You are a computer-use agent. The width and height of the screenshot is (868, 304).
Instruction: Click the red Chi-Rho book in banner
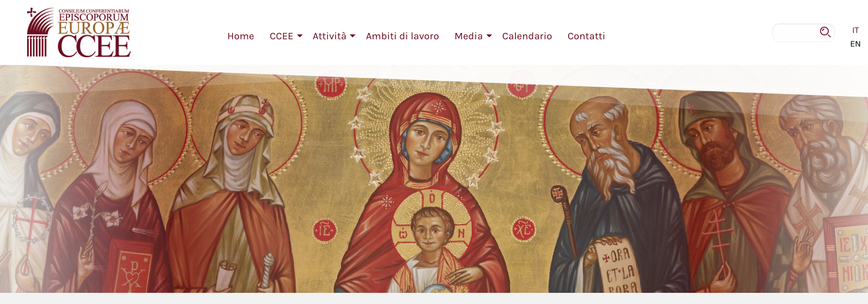click(x=130, y=268)
